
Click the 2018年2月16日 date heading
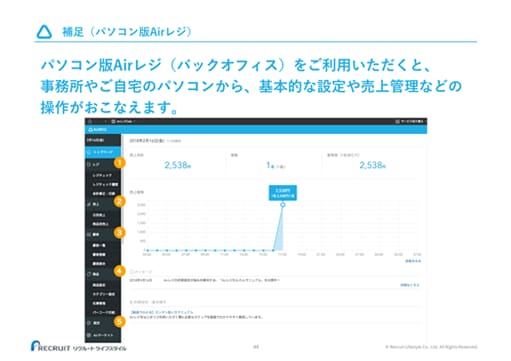point(147,141)
